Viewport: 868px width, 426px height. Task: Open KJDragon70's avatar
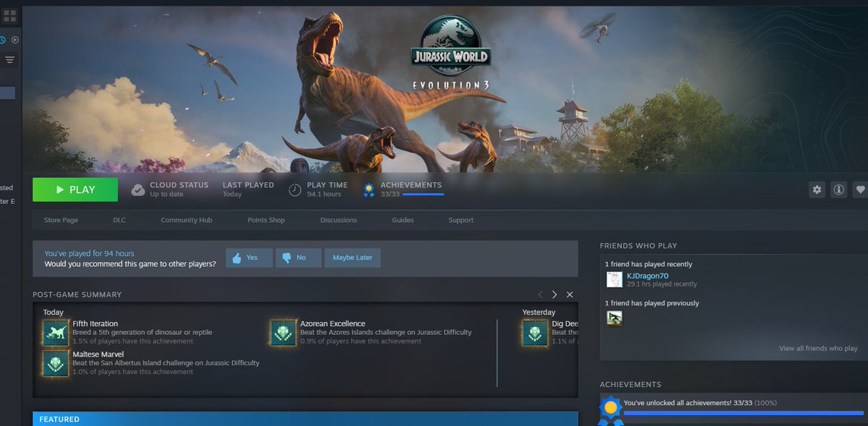pos(614,280)
